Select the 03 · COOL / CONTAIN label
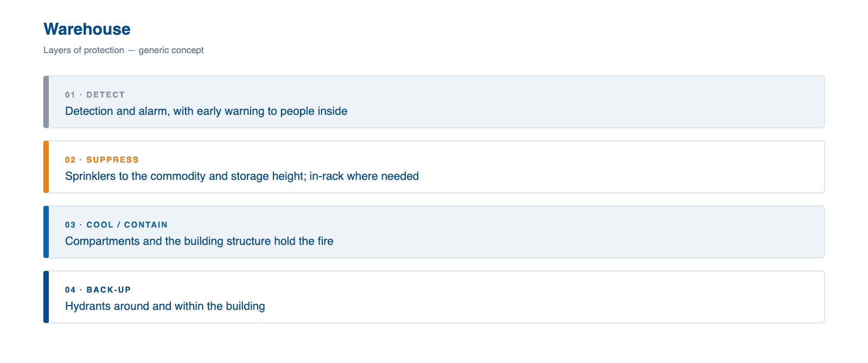 click(x=116, y=225)
